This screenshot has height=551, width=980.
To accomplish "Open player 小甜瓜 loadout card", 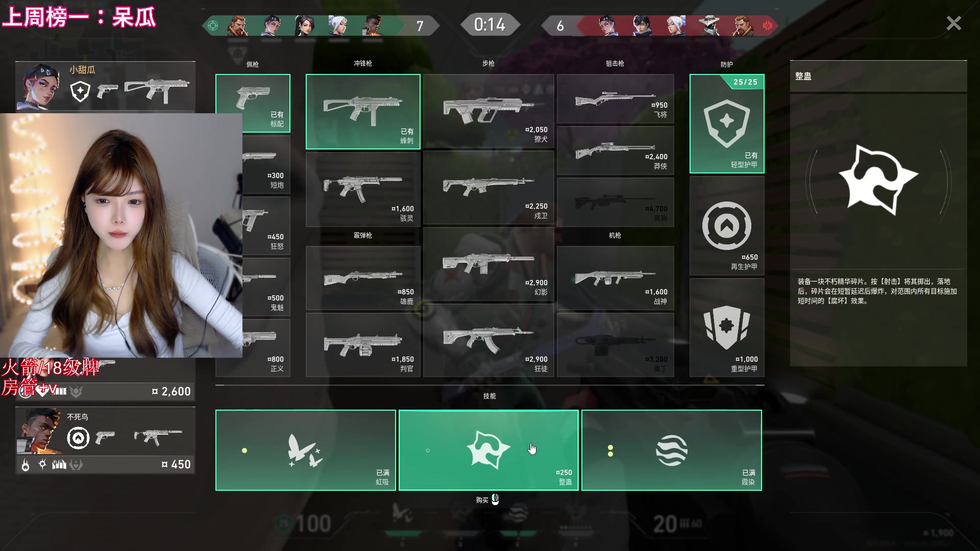I will (x=105, y=86).
